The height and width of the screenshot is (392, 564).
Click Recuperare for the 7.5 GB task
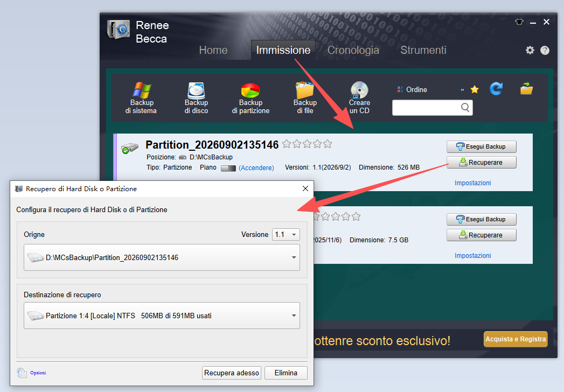(x=481, y=235)
